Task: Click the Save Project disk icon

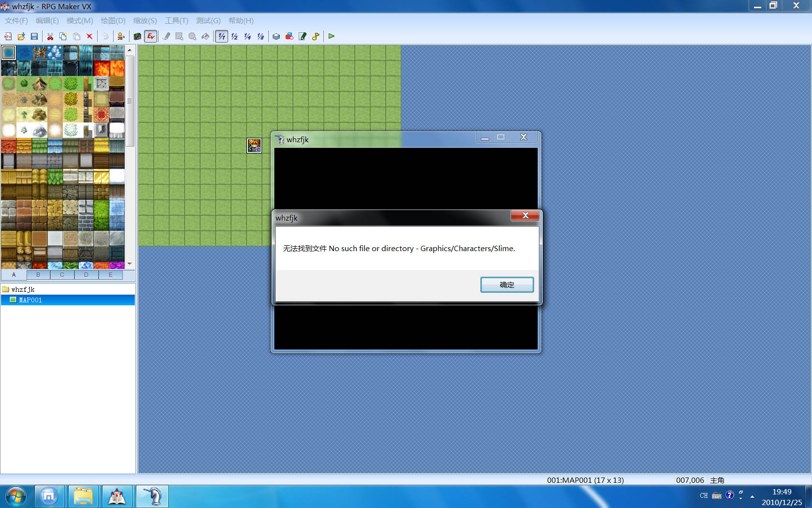Action: pos(34,36)
